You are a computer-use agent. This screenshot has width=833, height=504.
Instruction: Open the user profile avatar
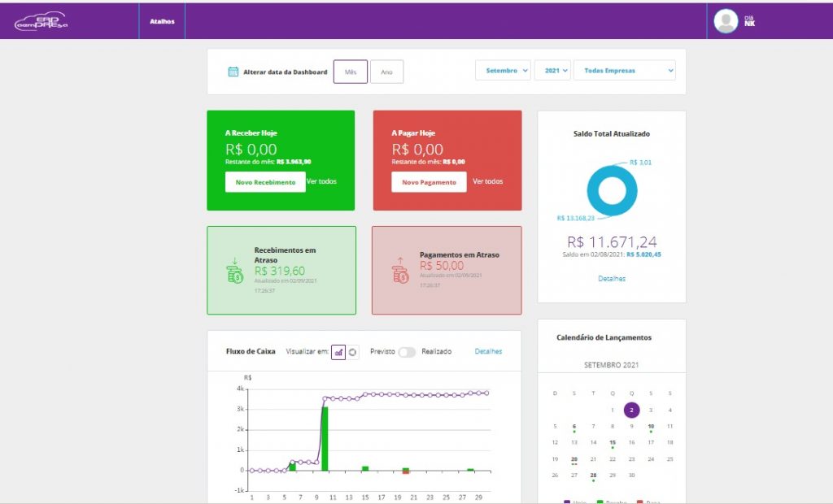[x=726, y=21]
